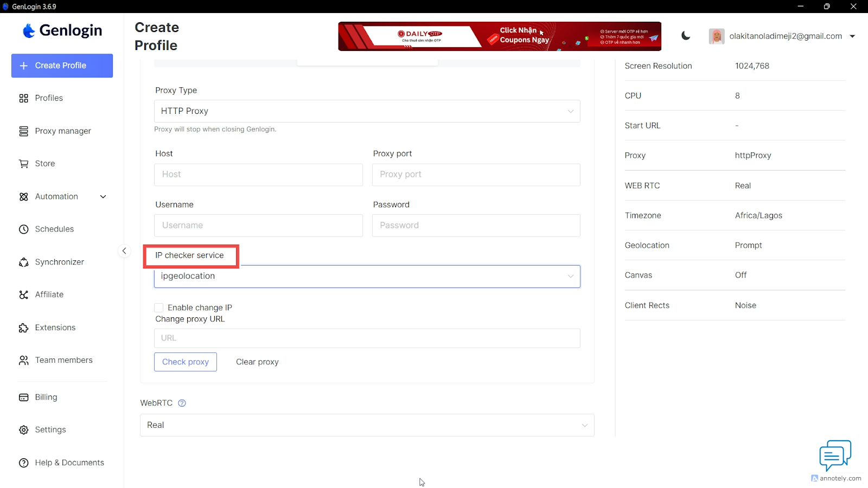Go to Proxy manager page
Image resolution: width=868 pixels, height=488 pixels.
(62, 131)
